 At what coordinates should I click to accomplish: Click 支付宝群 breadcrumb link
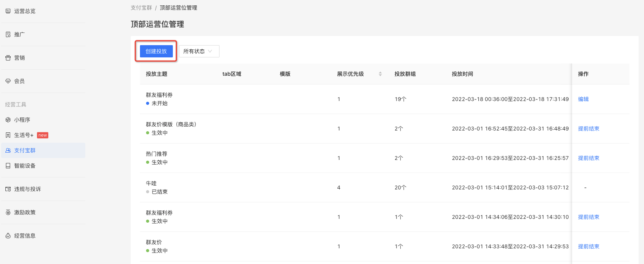141,8
